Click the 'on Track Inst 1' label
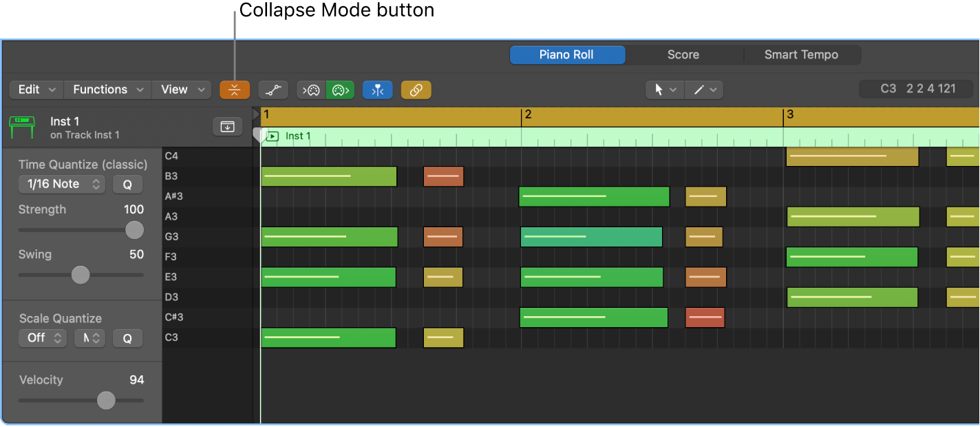The image size is (980, 427). coord(85,135)
